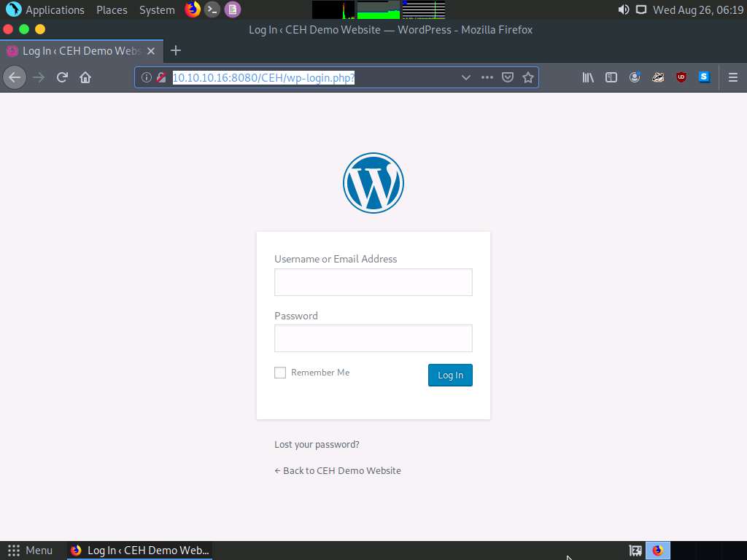Open a new browser tab with the plus button
Image resolution: width=747 pixels, height=560 pixels.
[x=175, y=51]
